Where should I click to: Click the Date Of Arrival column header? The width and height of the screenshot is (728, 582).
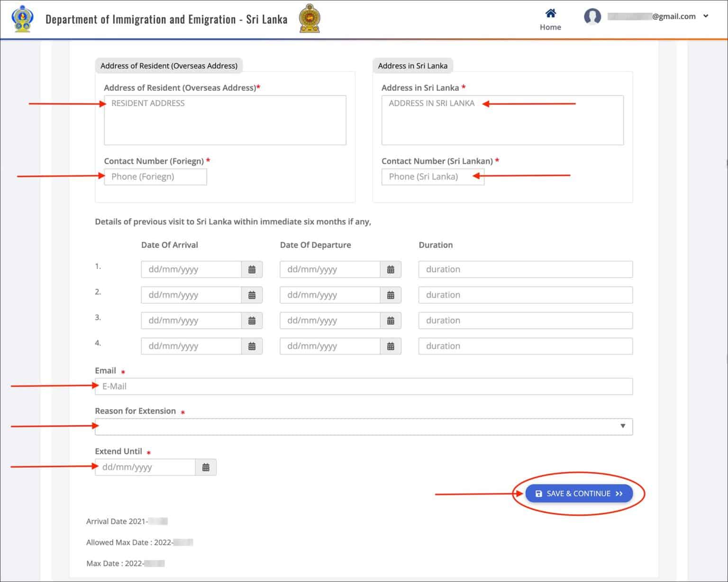pyautogui.click(x=169, y=245)
